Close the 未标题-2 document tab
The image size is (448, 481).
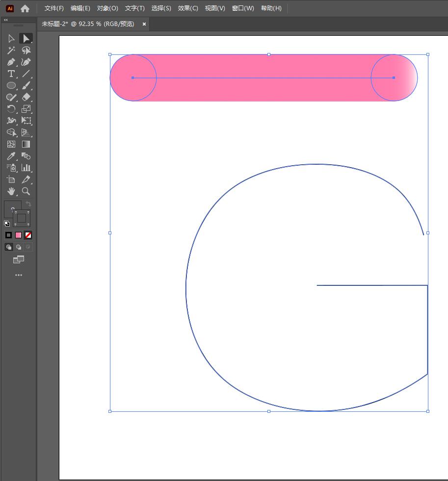(x=144, y=24)
